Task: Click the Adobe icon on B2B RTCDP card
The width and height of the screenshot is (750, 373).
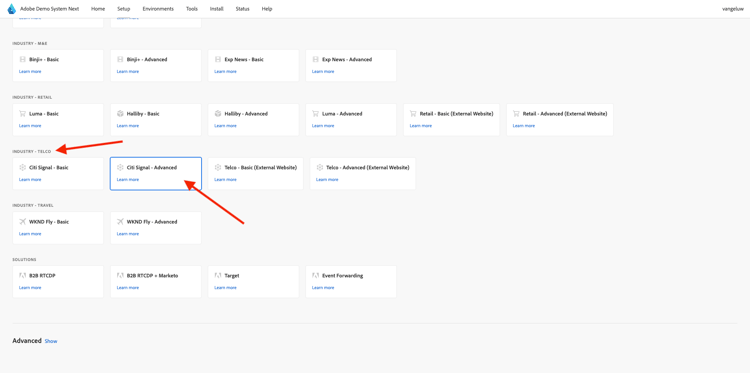Action: [x=22, y=276]
